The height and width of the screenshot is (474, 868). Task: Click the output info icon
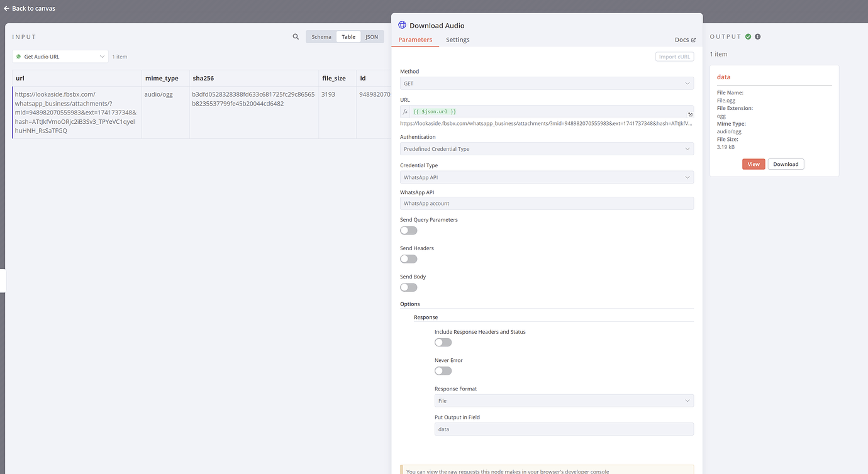click(757, 36)
